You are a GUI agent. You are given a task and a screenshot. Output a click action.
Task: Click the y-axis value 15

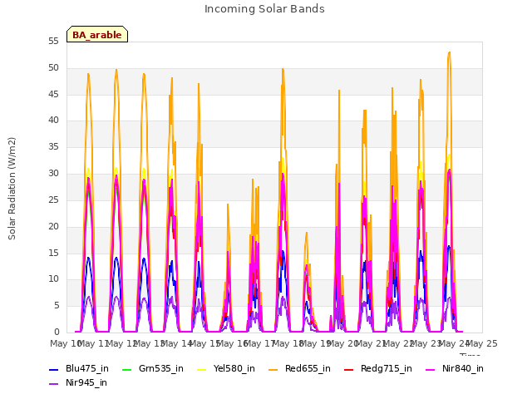point(53,253)
